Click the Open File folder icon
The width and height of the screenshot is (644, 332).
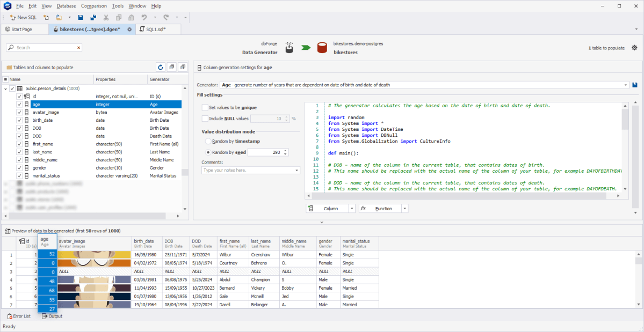tap(59, 18)
